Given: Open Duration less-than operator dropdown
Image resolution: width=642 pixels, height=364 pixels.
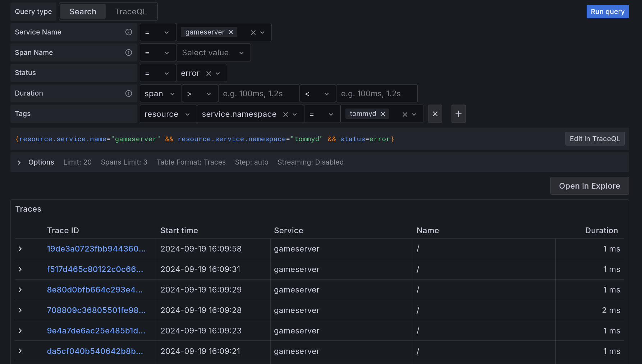Looking at the screenshot, I should click(x=318, y=94).
